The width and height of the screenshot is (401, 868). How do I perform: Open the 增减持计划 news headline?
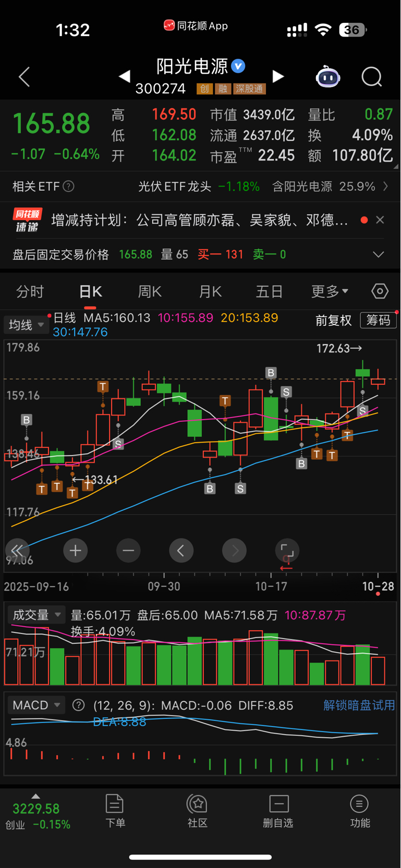pyautogui.click(x=200, y=220)
